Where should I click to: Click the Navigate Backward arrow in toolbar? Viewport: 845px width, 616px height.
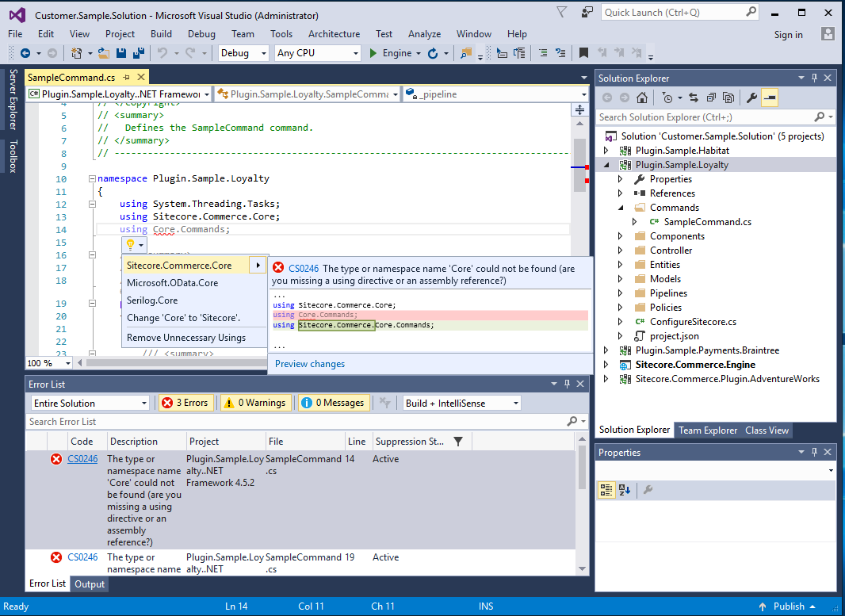pyautogui.click(x=25, y=53)
